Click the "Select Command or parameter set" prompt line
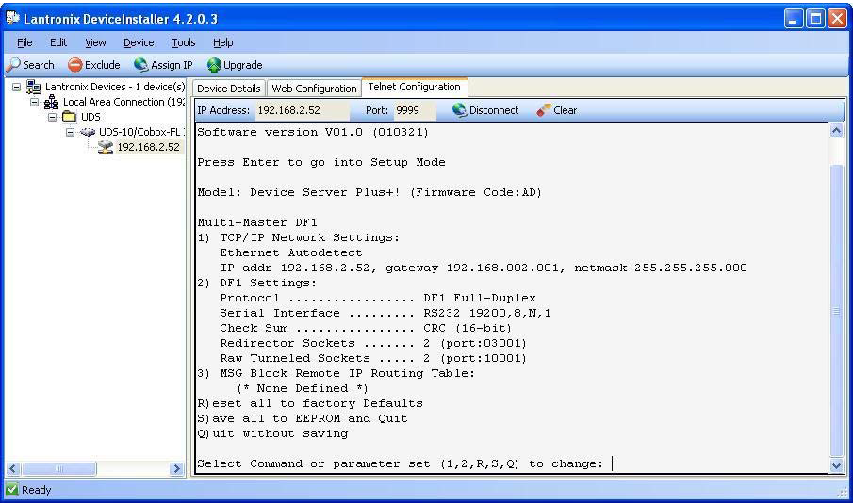This screenshot has height=504, width=853. click(x=401, y=463)
